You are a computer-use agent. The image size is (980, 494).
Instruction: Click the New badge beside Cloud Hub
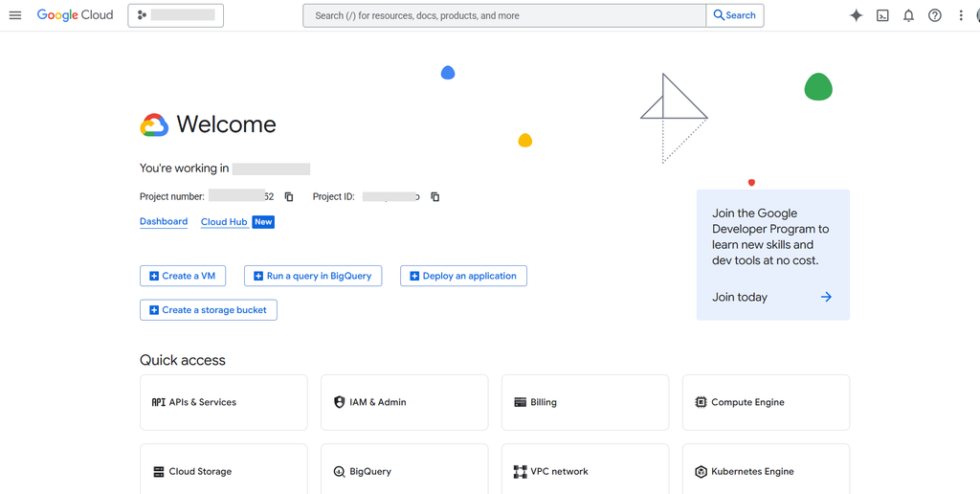tap(263, 222)
